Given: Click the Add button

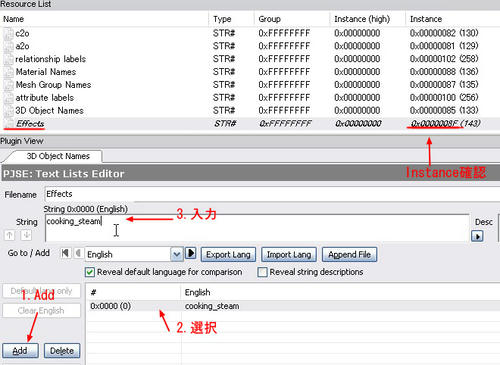Looking at the screenshot, I should click(20, 351).
